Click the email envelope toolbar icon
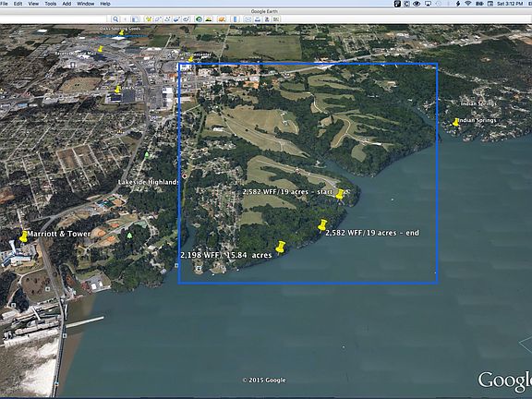 pos(248,19)
